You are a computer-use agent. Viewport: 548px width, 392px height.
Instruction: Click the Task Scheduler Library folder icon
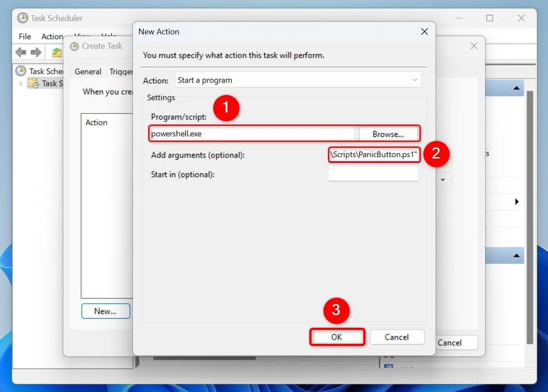[x=33, y=83]
